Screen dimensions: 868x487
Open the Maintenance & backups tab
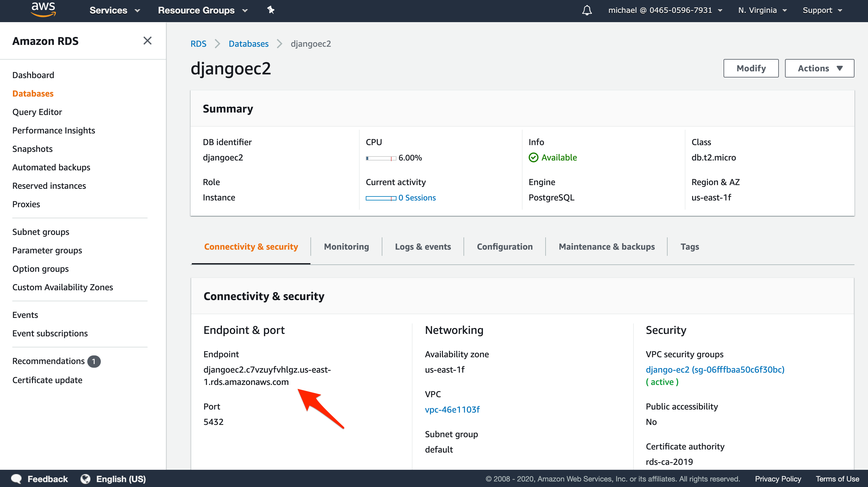coord(606,247)
